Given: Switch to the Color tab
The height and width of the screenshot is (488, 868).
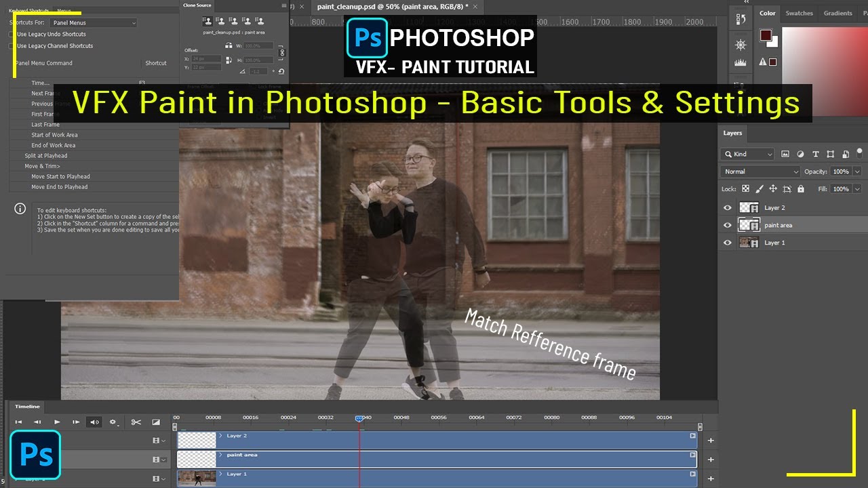Looking at the screenshot, I should point(767,13).
